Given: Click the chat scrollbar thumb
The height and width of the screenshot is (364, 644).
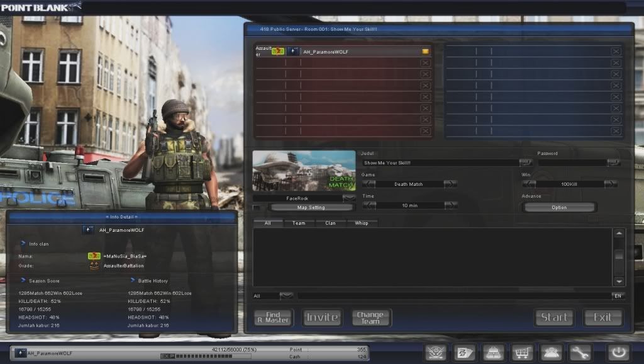Looking at the screenshot, I should pos(619,255).
